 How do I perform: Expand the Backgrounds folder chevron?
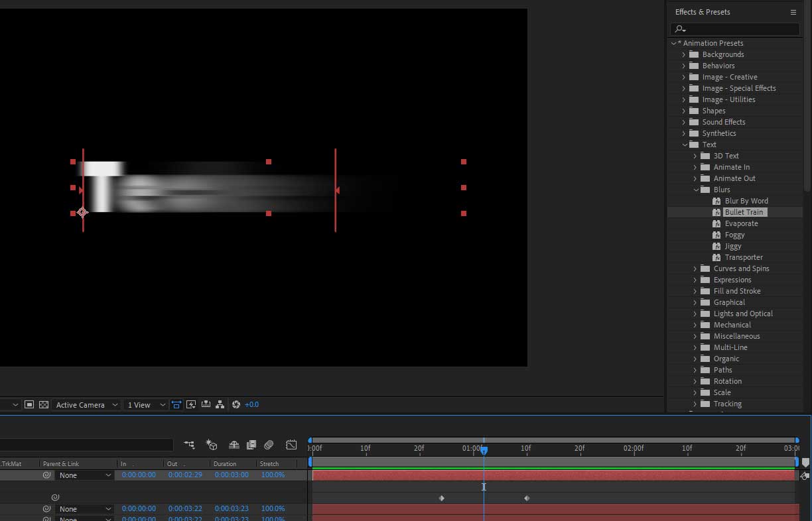click(x=684, y=54)
